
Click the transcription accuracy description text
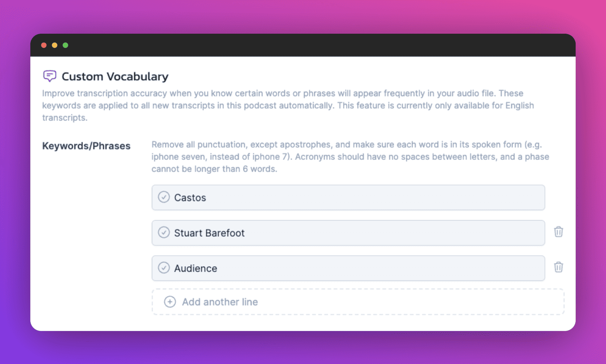(288, 105)
